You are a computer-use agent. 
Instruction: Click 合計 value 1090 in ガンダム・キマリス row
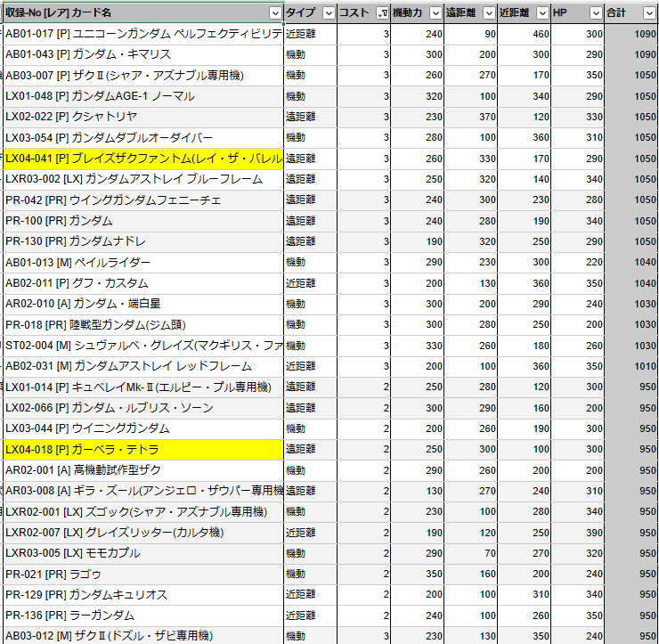[631, 54]
